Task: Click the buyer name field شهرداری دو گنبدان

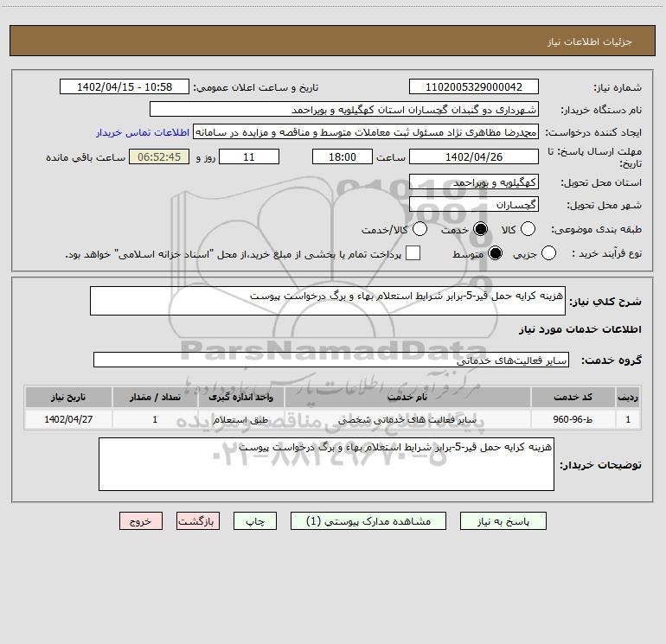Action: [x=344, y=110]
